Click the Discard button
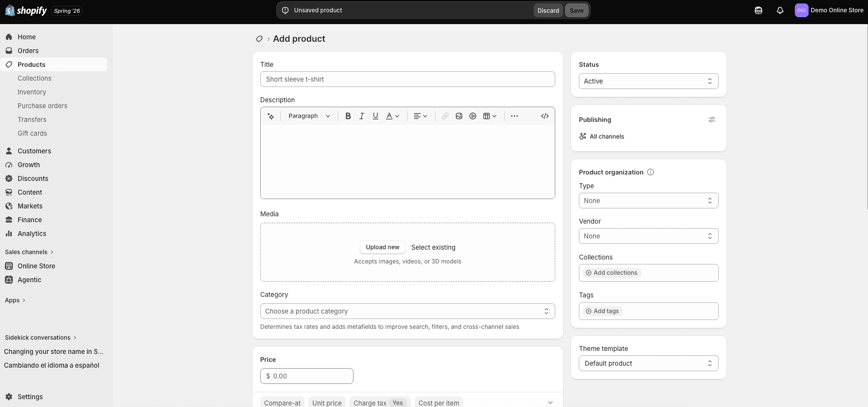 coord(548,10)
